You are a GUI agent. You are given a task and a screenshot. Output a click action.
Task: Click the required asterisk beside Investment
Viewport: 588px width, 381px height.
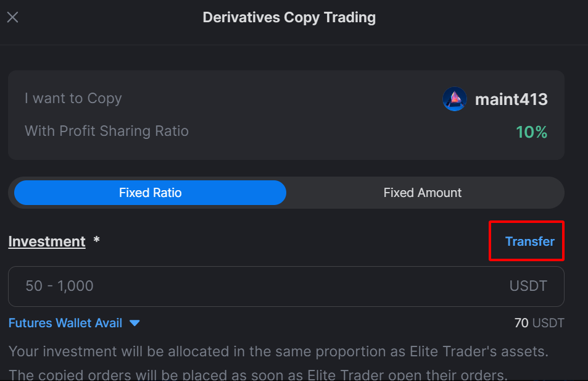click(96, 239)
